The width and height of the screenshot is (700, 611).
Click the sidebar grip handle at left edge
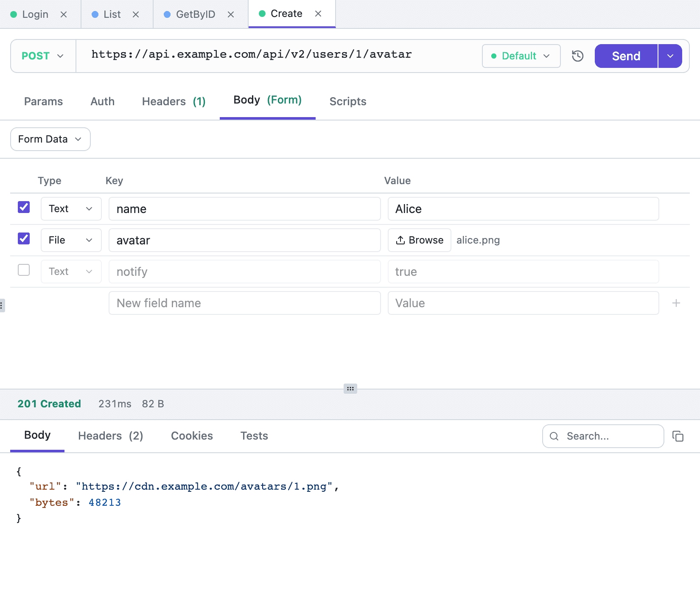click(x=2, y=305)
